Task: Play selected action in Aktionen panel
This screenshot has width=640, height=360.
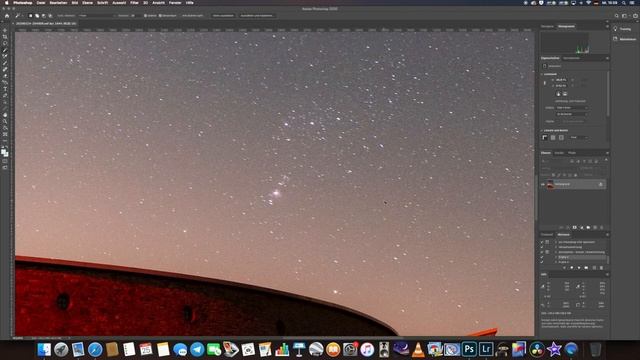Action: [x=579, y=268]
